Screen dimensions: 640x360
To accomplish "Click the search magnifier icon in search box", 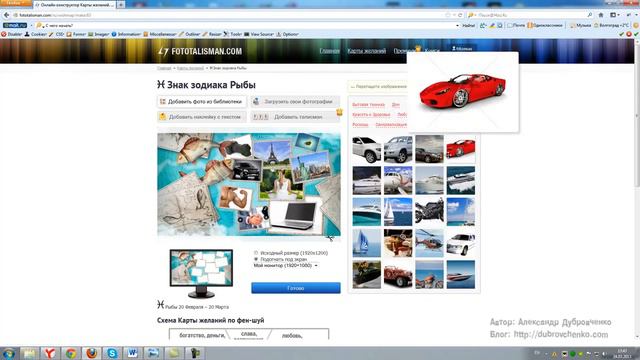I will pyautogui.click(x=589, y=15).
